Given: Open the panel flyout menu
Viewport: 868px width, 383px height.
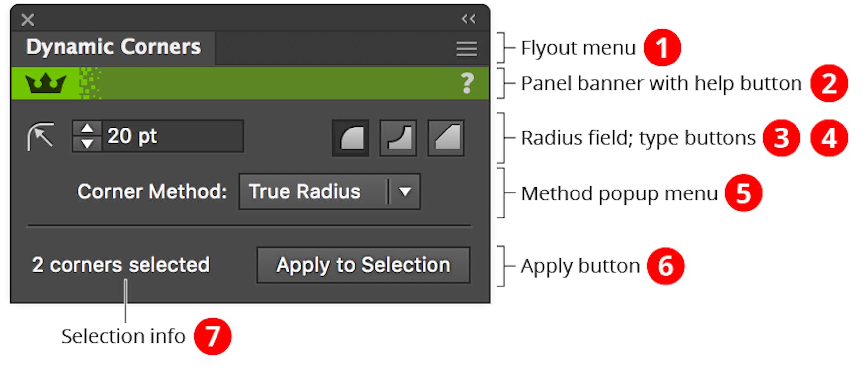Looking at the screenshot, I should pos(465,48).
